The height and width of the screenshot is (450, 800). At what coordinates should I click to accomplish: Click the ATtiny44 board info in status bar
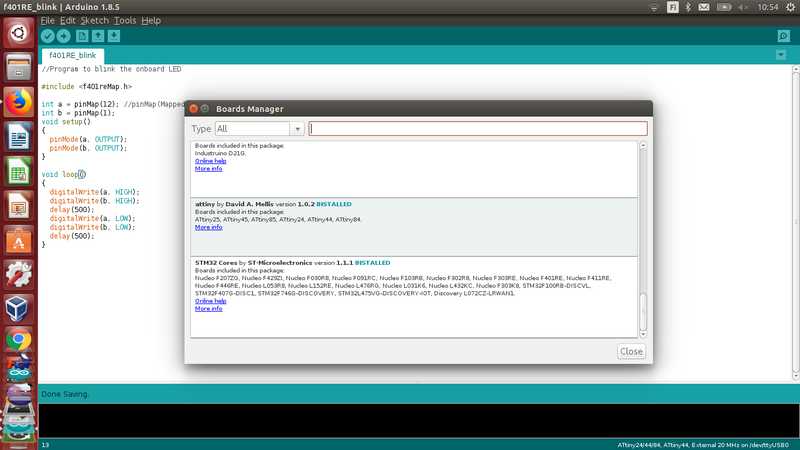[703, 445]
